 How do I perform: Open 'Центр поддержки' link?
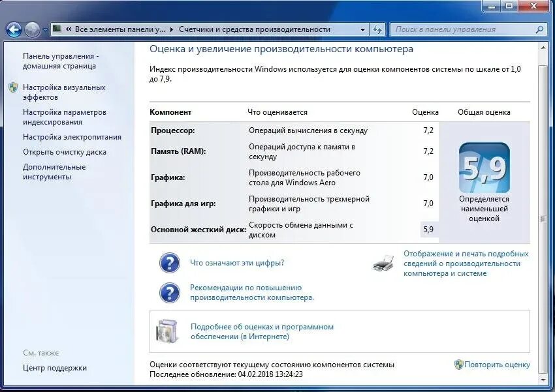54,368
